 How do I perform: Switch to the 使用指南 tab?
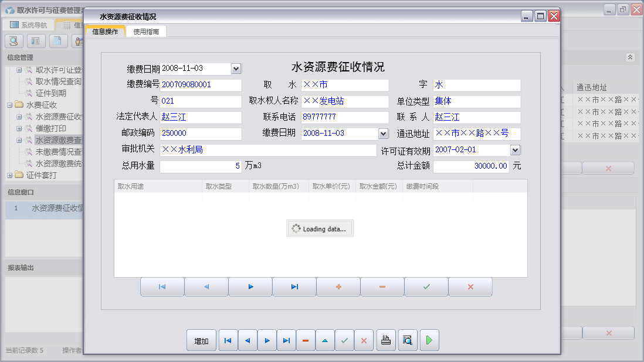(x=146, y=32)
